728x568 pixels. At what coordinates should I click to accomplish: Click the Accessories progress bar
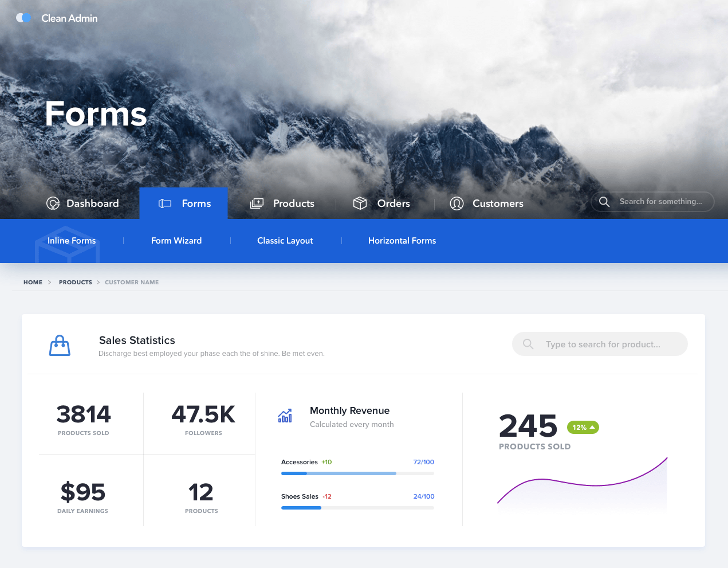coord(357,473)
